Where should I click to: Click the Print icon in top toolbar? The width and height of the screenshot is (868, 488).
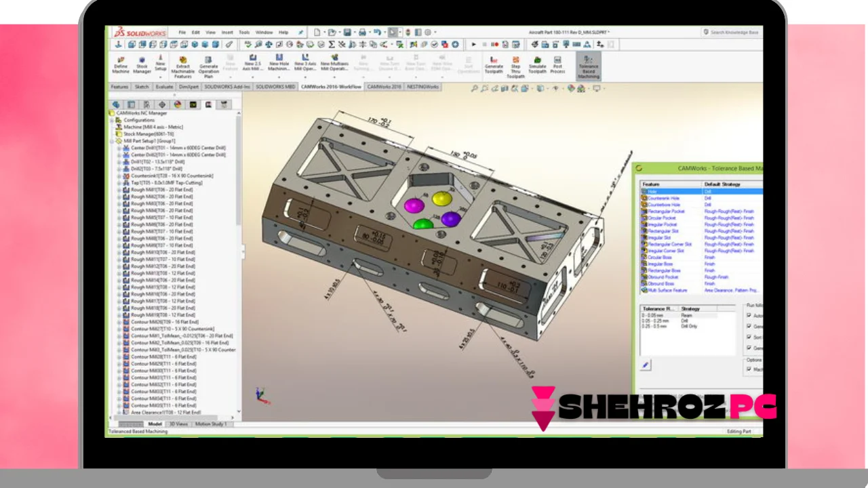[362, 32]
